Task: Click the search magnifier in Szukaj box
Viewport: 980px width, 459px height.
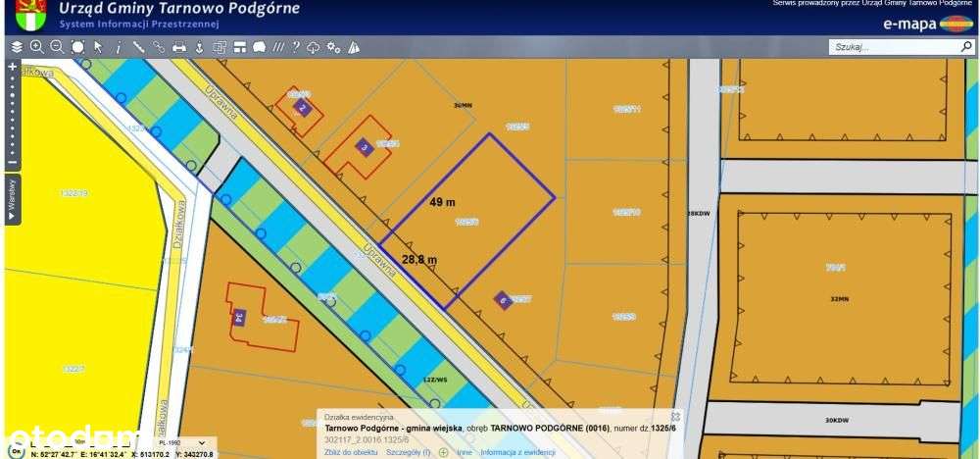Action: pos(965,46)
